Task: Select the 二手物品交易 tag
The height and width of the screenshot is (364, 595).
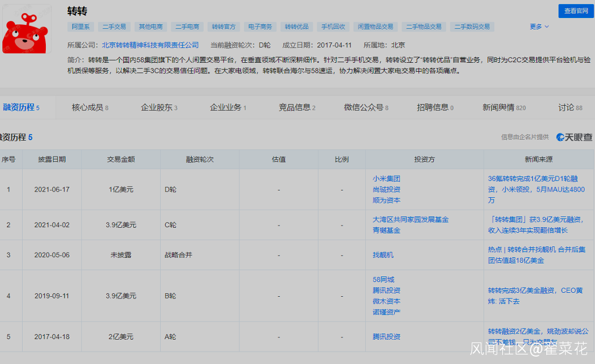Action: 424,27
